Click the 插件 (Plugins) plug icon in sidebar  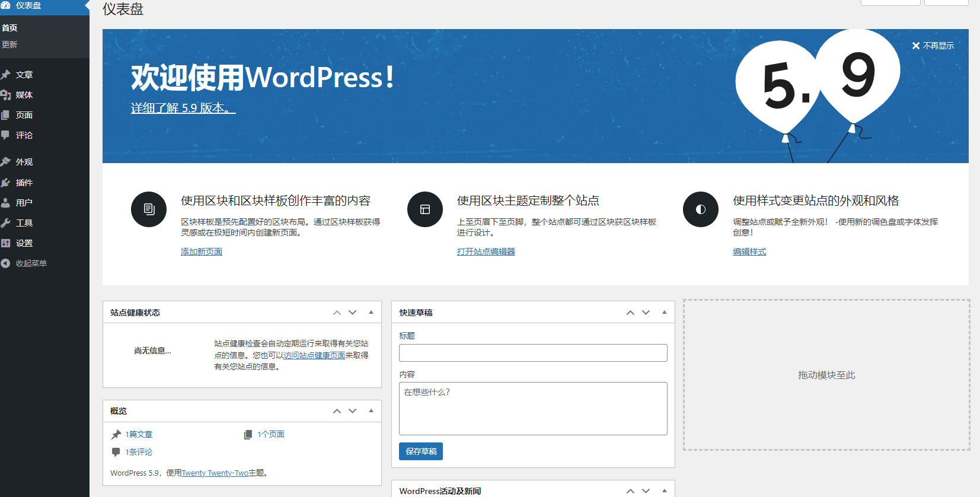6,183
